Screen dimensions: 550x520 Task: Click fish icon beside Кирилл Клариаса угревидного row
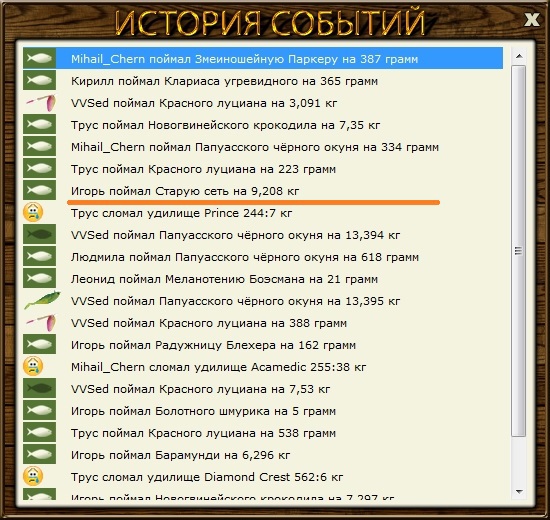coord(39,80)
